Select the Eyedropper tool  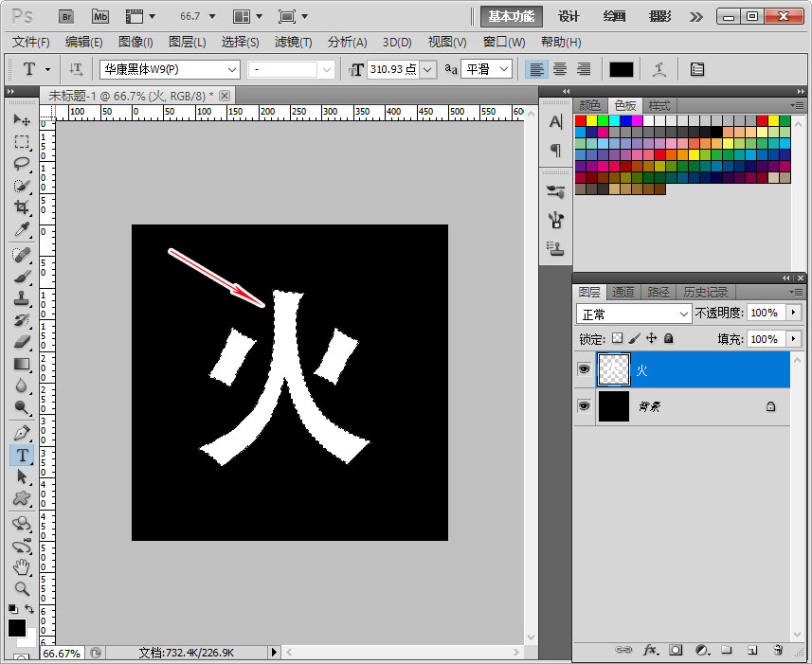21,228
